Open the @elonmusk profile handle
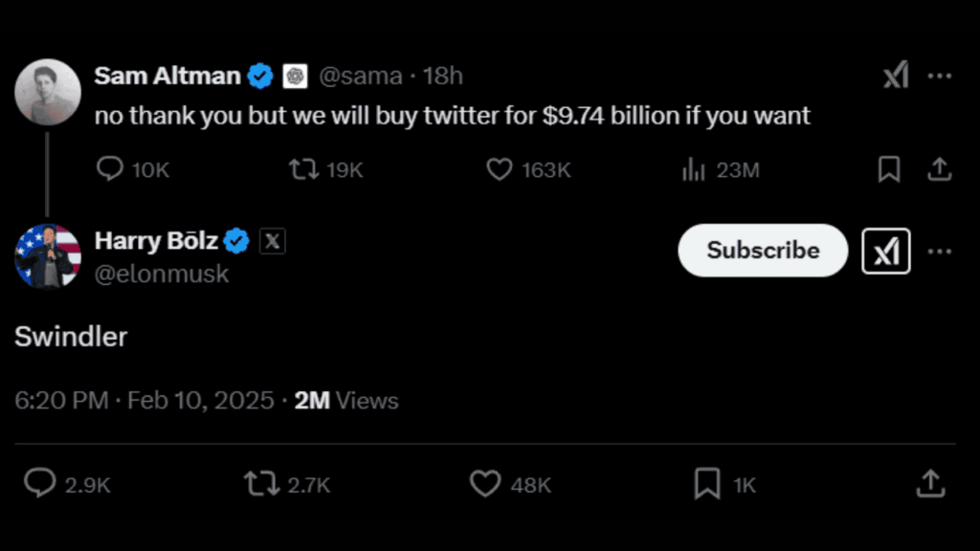The height and width of the screenshot is (551, 980). click(161, 274)
